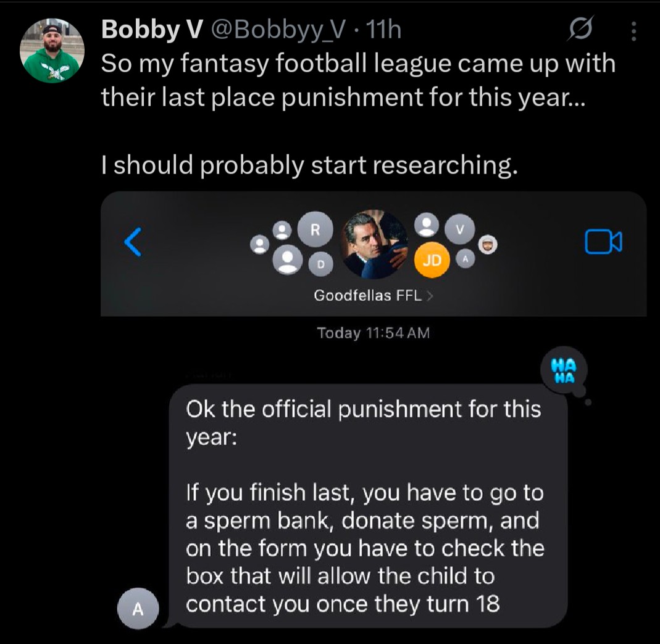The image size is (660, 644).
Task: Open the central group photo avatar
Action: click(375, 244)
